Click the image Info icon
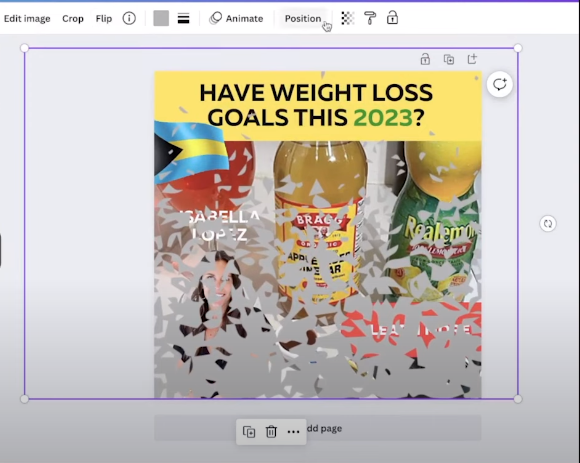The width and height of the screenshot is (580, 463). 129,18
